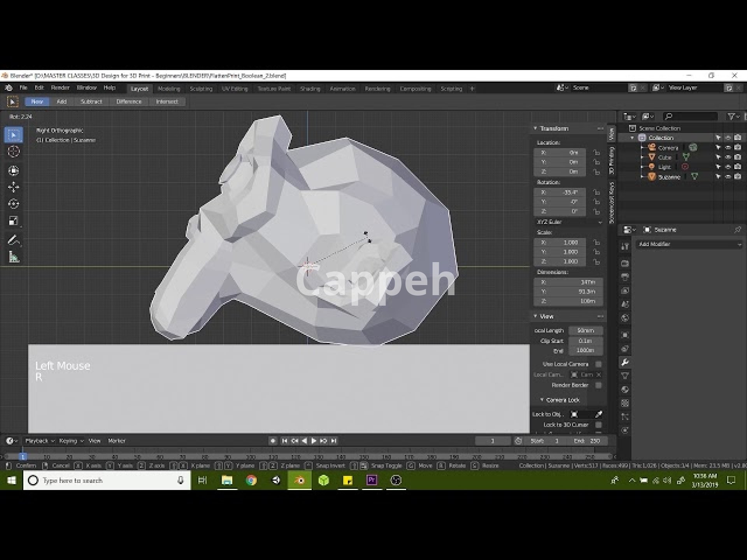Select the Rotate tool
Screen dimensions: 747x560
[14, 204]
